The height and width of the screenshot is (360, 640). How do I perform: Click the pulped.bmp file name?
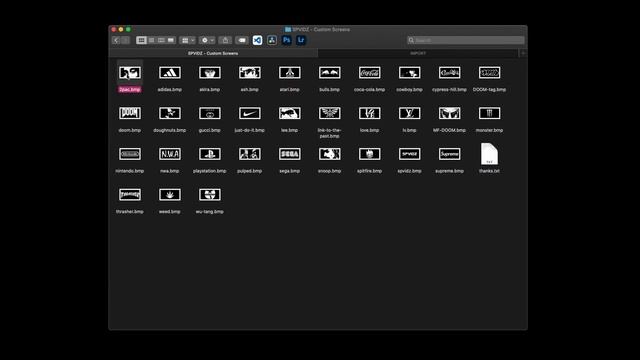click(x=250, y=171)
